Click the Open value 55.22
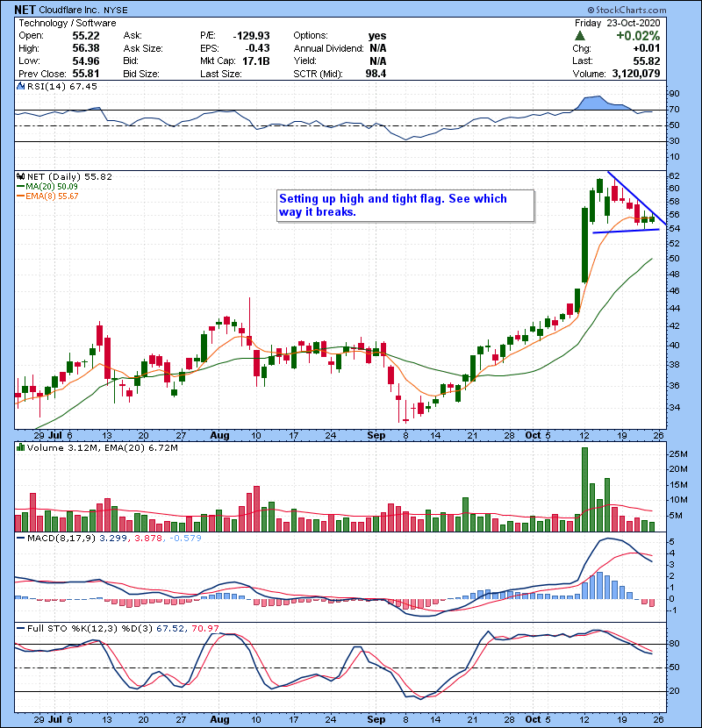702x728 pixels. (x=86, y=36)
